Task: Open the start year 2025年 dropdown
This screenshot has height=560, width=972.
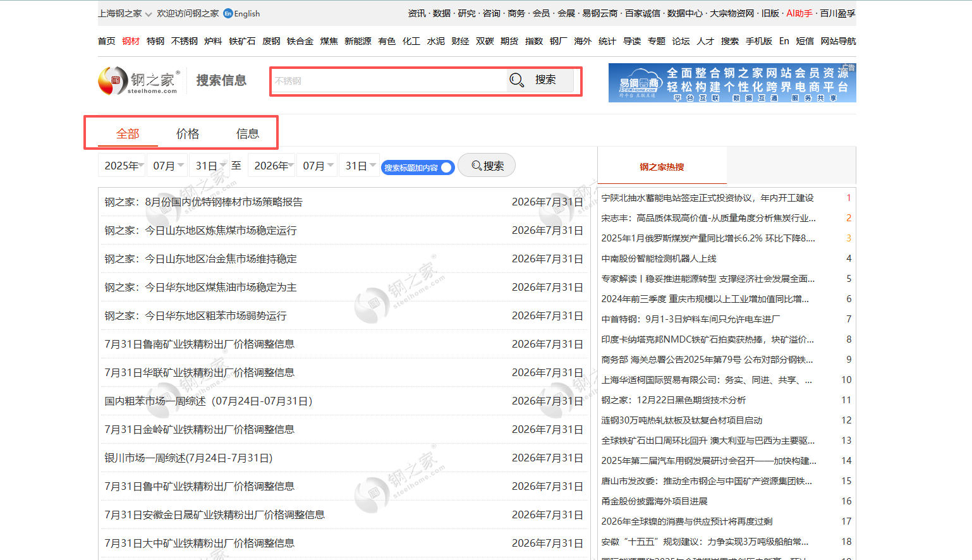Action: pyautogui.click(x=122, y=166)
